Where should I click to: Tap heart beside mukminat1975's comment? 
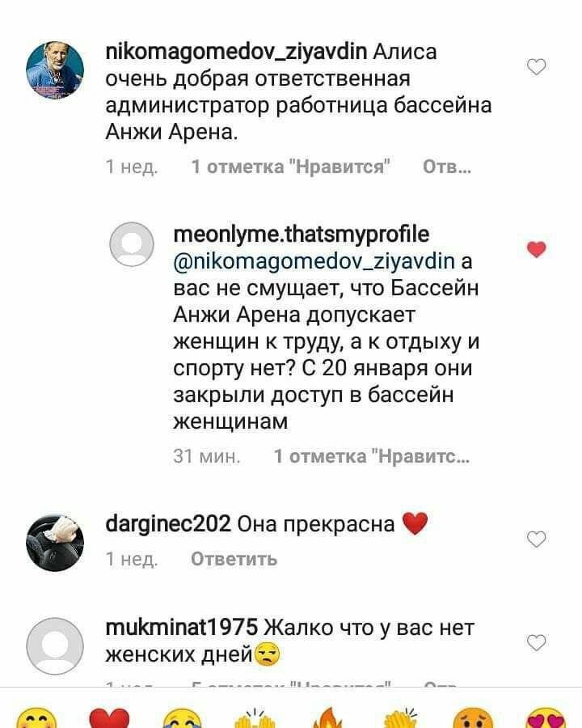(x=537, y=642)
